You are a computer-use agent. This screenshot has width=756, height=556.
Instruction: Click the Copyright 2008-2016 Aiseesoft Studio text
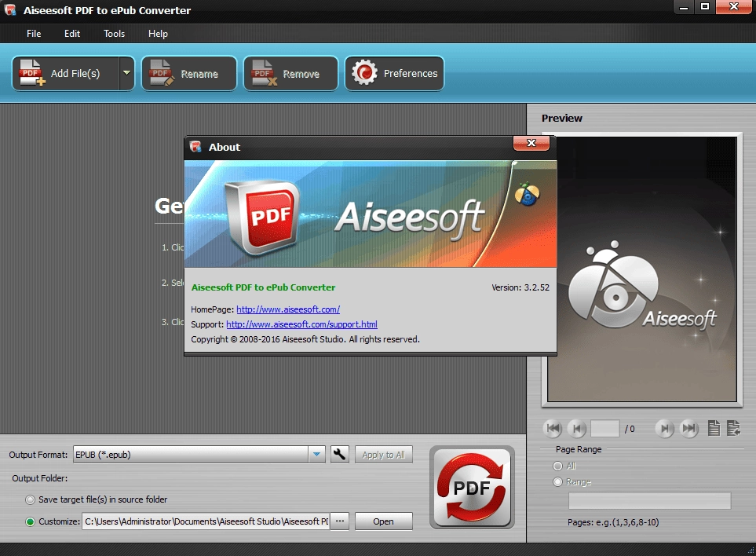click(305, 339)
